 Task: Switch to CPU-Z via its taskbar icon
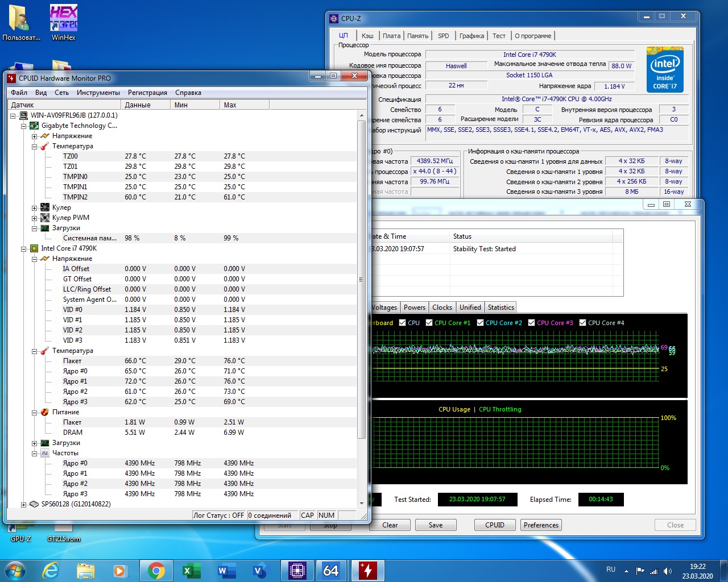click(x=297, y=570)
